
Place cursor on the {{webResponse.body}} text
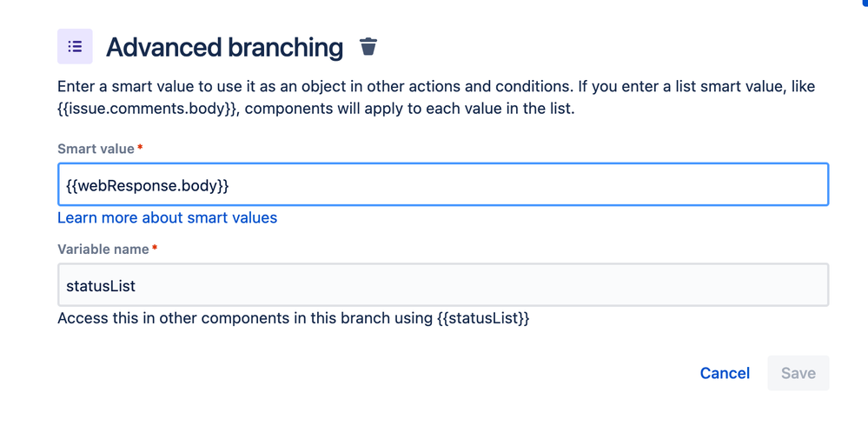click(x=148, y=185)
